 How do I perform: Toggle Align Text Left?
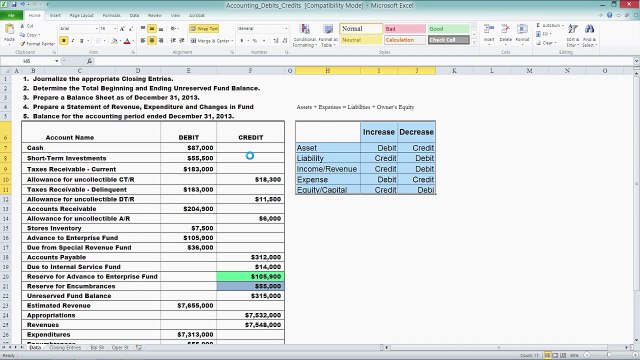(x=143, y=41)
